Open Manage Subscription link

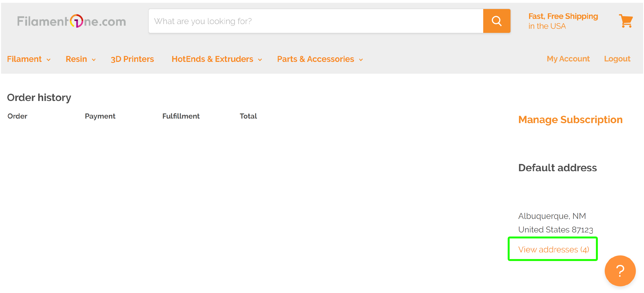pyautogui.click(x=570, y=120)
